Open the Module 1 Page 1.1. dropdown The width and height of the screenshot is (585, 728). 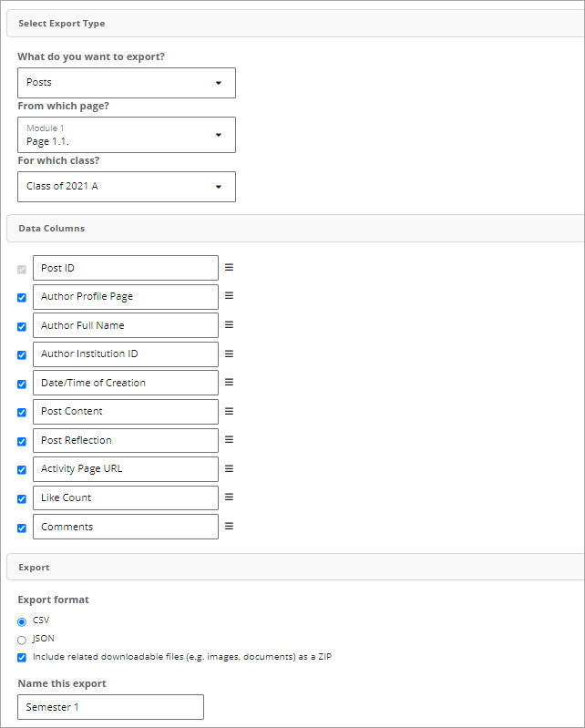(127, 135)
